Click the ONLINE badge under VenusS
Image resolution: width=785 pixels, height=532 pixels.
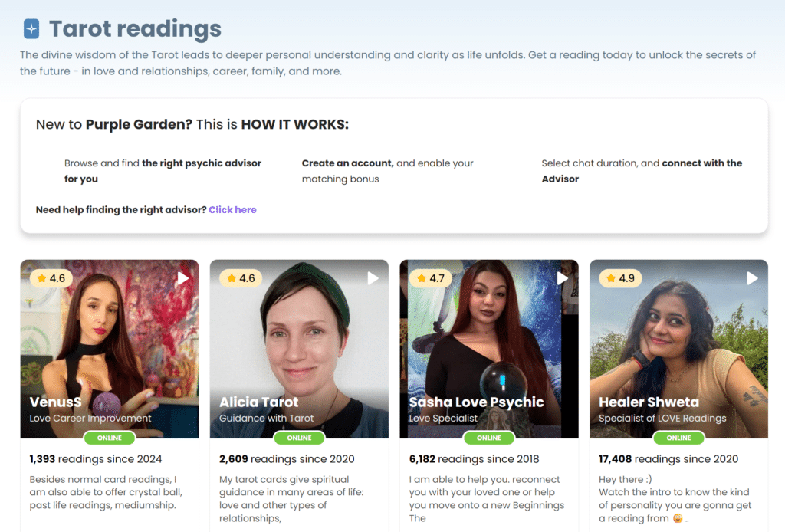110,438
